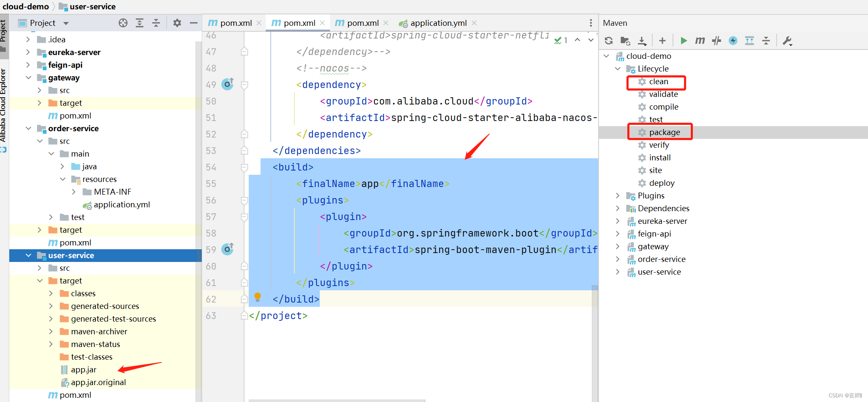The width and height of the screenshot is (868, 402).
Task: Open the Project view dropdown
Action: [66, 23]
